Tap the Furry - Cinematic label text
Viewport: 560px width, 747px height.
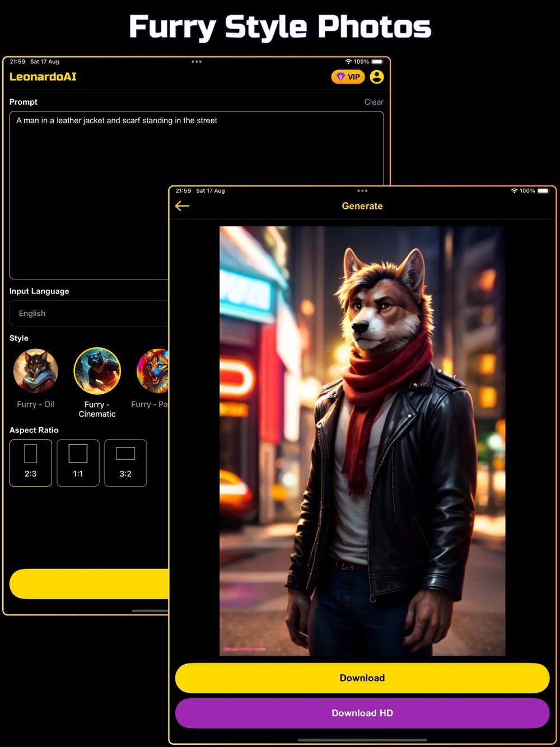(97, 409)
